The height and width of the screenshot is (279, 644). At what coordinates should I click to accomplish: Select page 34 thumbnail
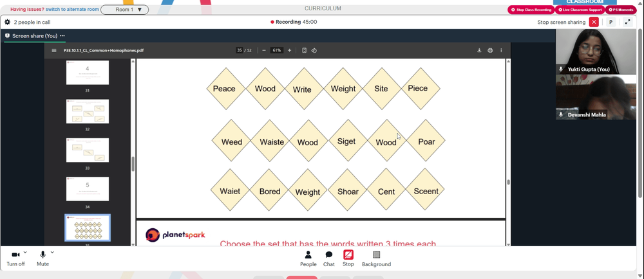coord(88,189)
